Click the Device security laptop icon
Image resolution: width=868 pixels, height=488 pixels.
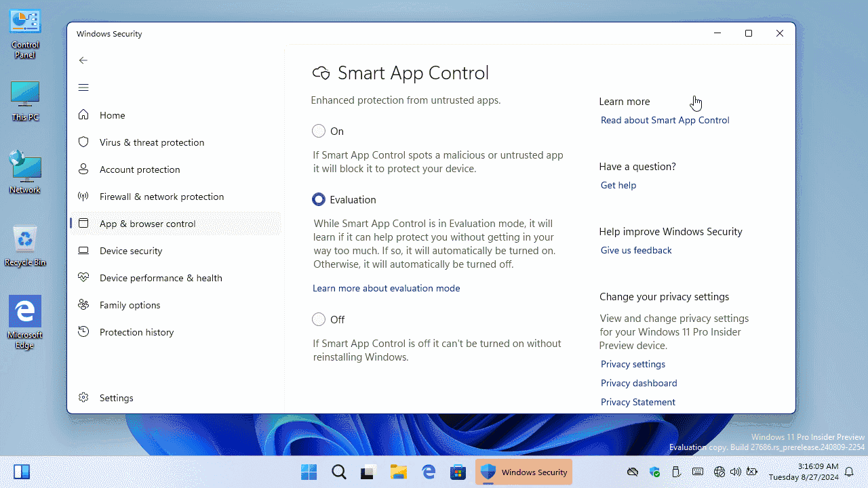pos(83,250)
